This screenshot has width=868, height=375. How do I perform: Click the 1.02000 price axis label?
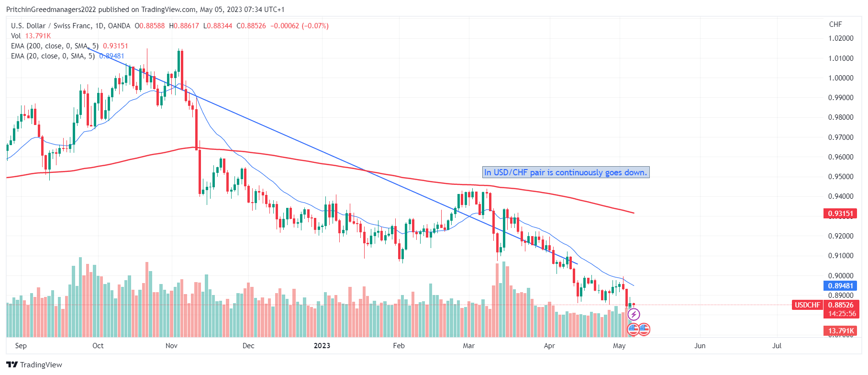click(841, 38)
